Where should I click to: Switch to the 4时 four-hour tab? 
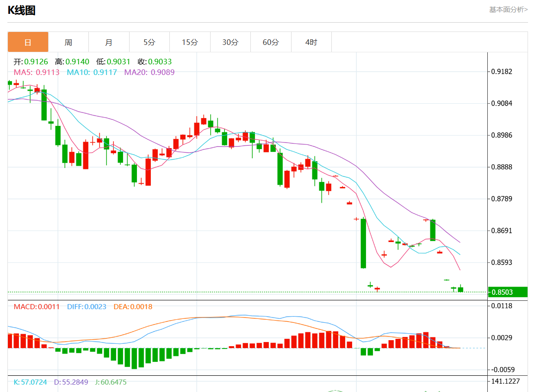point(311,42)
